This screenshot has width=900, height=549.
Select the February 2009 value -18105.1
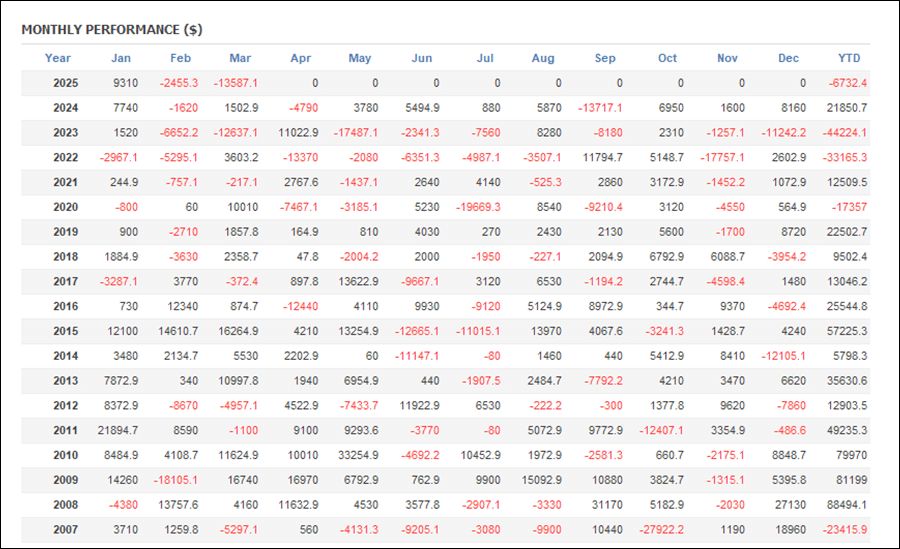tap(174, 480)
